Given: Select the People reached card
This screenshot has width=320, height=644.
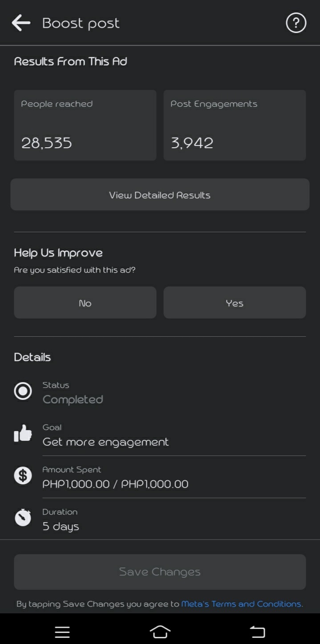Looking at the screenshot, I should [x=85, y=125].
